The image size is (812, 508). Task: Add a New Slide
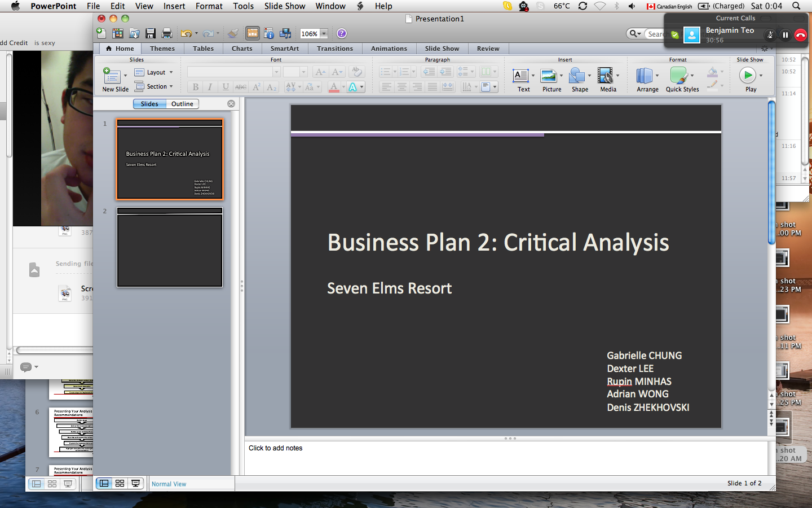tap(112, 76)
